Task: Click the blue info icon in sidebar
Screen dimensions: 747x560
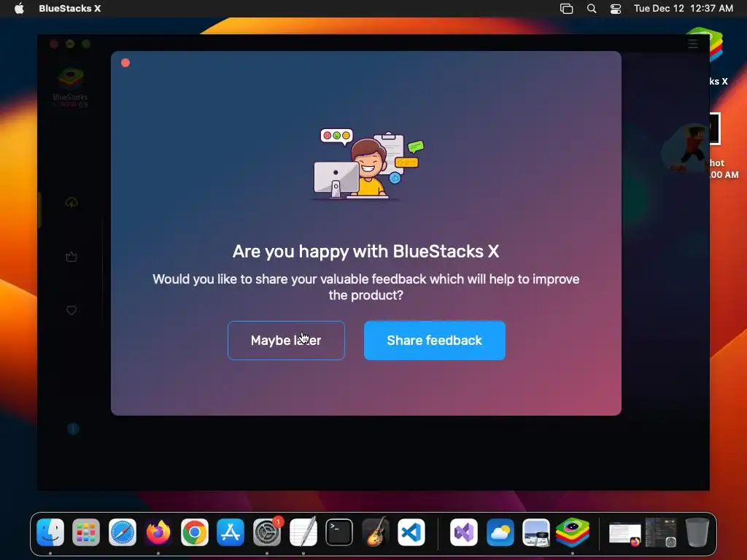Action: [73, 429]
